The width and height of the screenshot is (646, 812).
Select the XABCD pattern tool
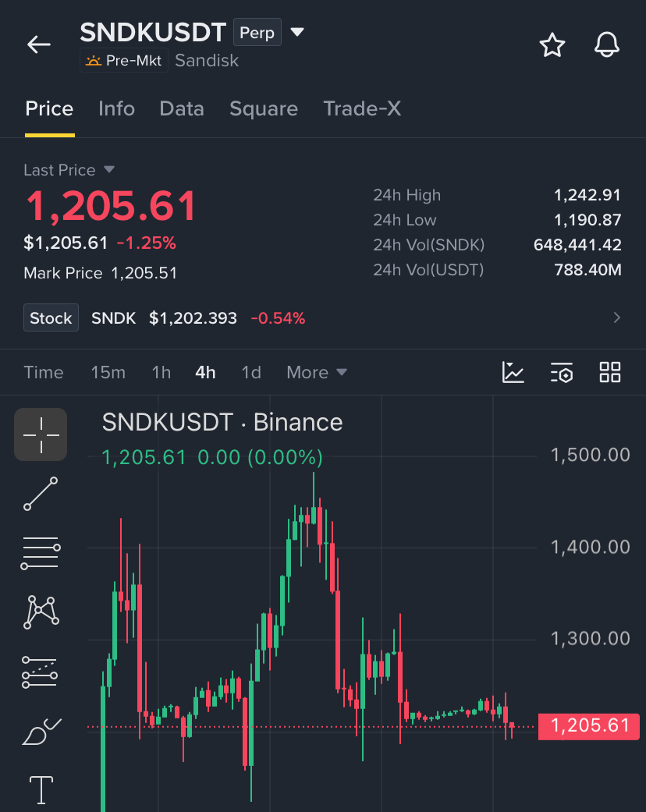tap(41, 612)
